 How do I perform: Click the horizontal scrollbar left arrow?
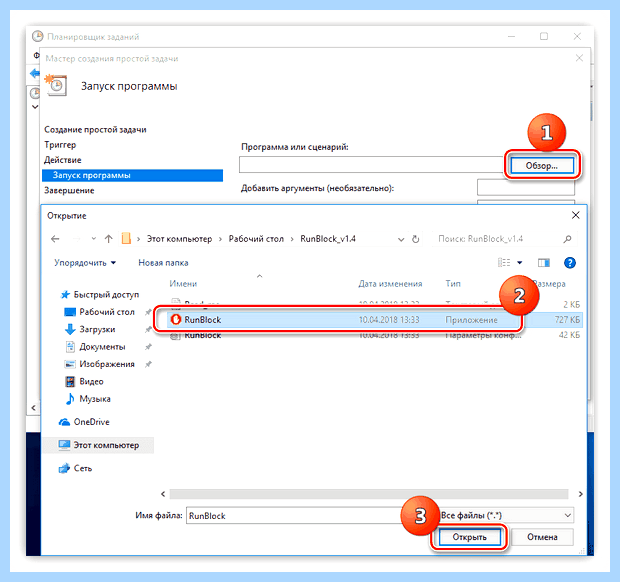[x=163, y=494]
